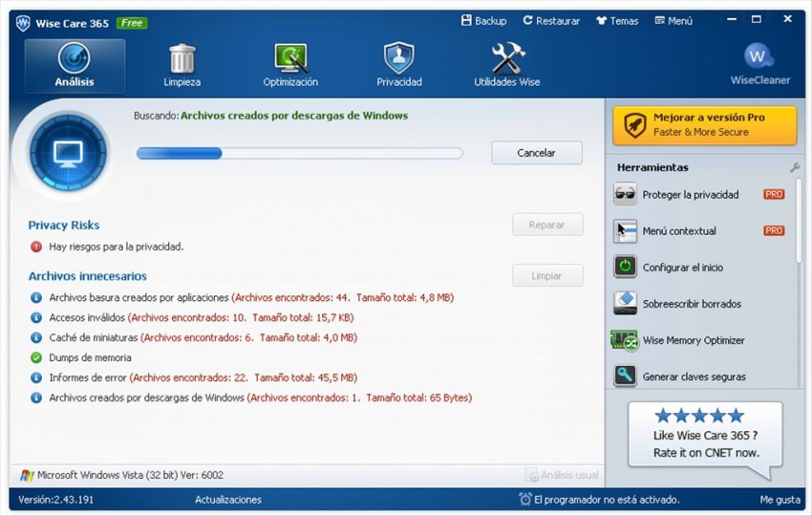Click the Limpiar button
This screenshot has height=516, width=812.
point(547,275)
